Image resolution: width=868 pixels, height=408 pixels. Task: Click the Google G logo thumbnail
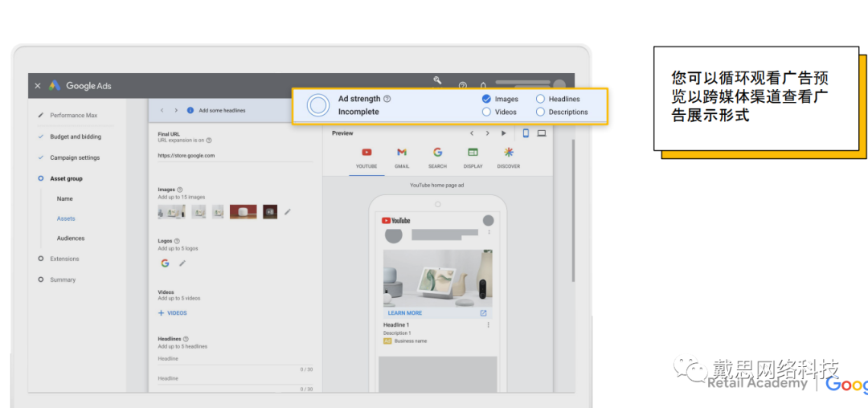165,263
